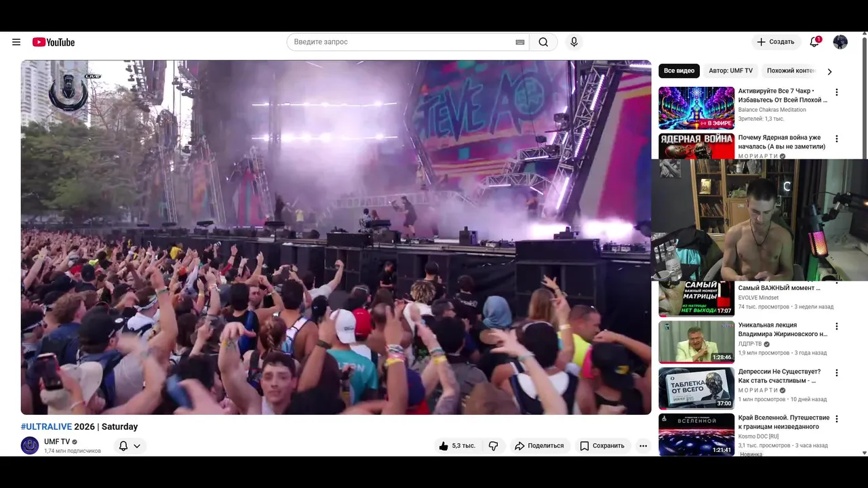The image size is (868, 488).
Task: Open options menu for Zhirinovsky lecture
Action: click(836, 326)
